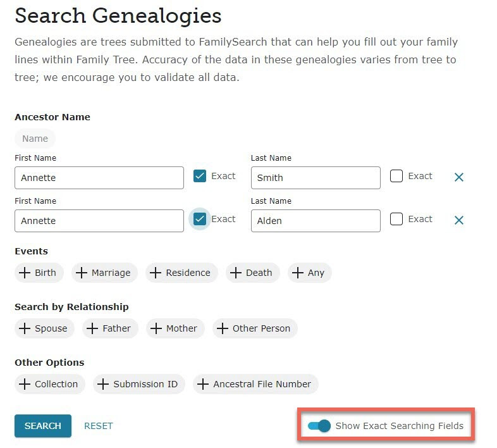This screenshot has width=497, height=448.
Task: Uncheck Exact for first name in Alden row
Action: (x=200, y=219)
